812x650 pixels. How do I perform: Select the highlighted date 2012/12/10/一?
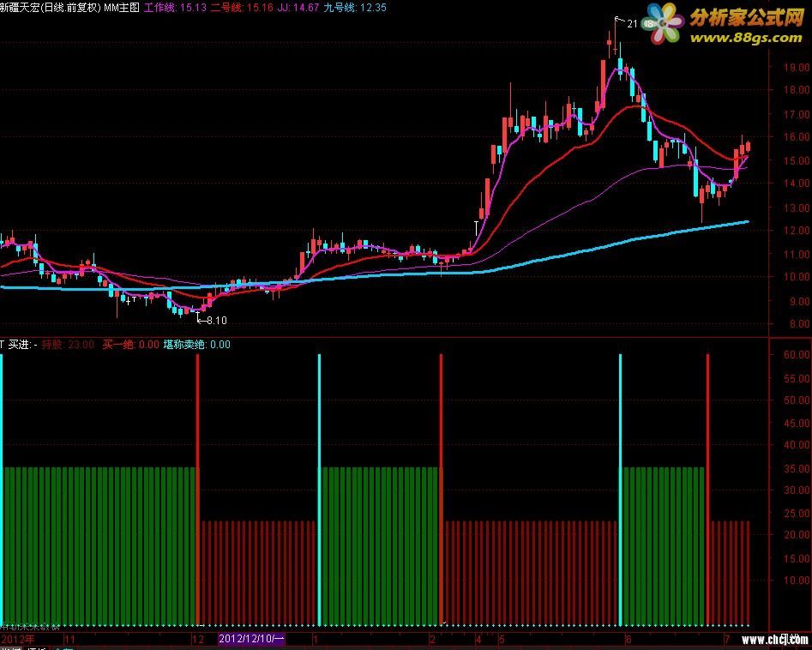(251, 639)
